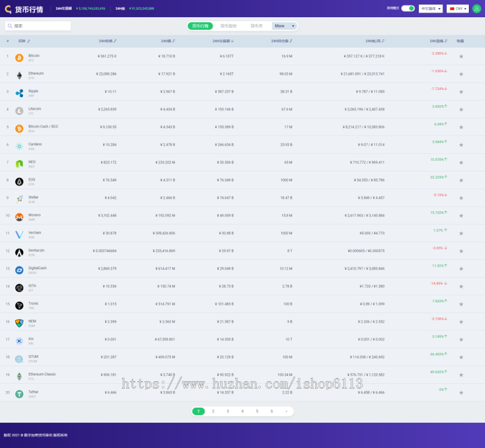Favorite EOS with its star
The image size is (485, 448).
coord(461,180)
